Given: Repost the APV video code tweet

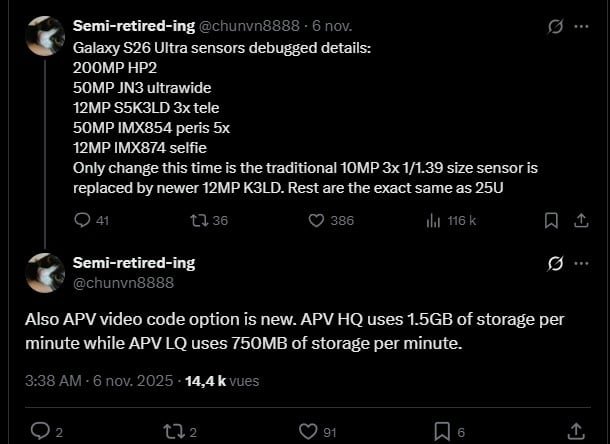Looking at the screenshot, I should 173,430.
